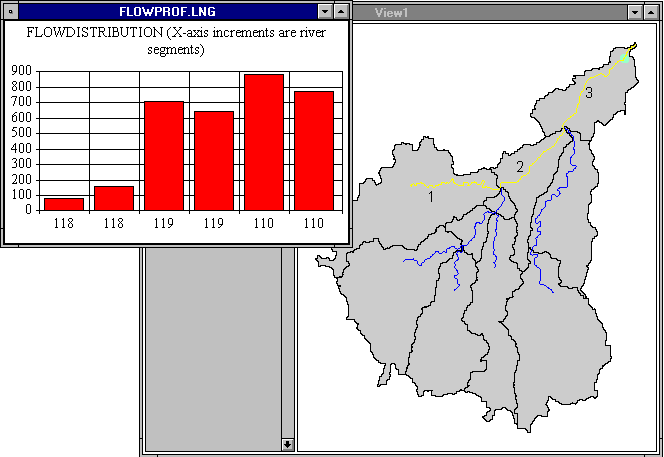Click river segment label 3 on map

tap(589, 93)
